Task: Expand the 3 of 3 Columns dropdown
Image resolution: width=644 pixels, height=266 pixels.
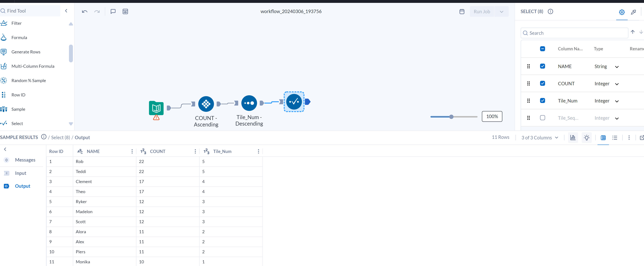Action: coord(540,138)
